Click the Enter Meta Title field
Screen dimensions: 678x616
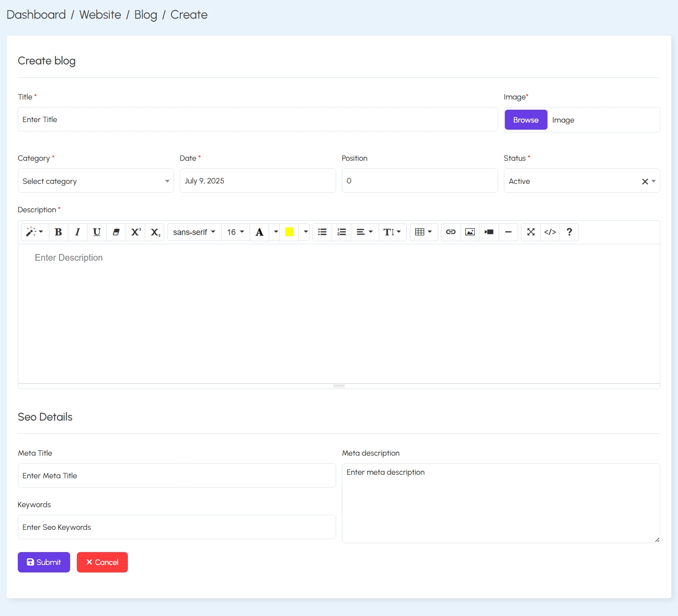pyautogui.click(x=177, y=476)
